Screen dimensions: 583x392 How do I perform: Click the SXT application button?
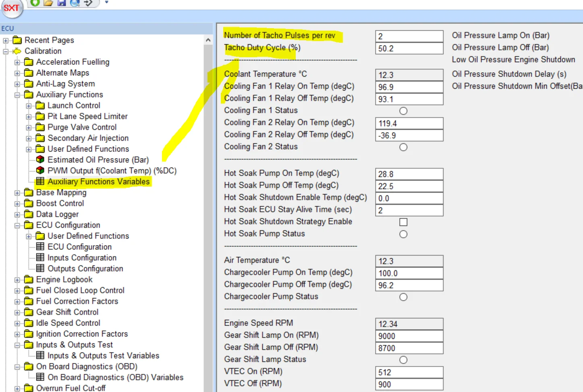[x=12, y=8]
